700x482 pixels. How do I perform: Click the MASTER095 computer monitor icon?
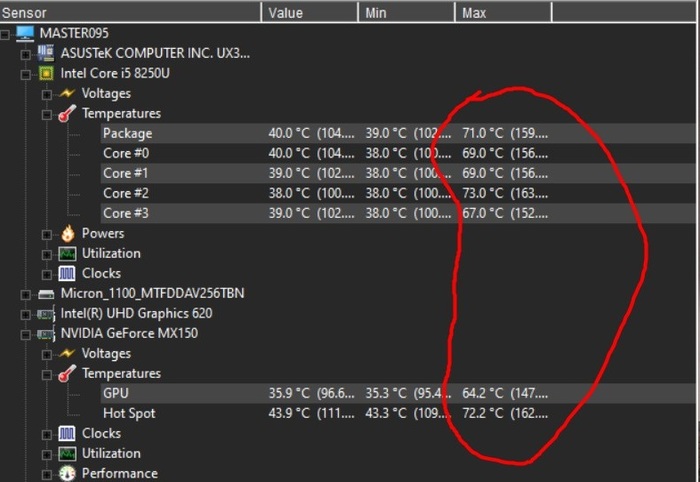point(25,33)
